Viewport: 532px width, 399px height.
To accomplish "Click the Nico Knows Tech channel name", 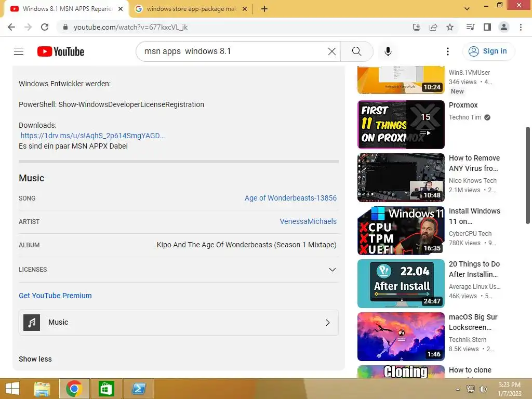I will pos(473,181).
